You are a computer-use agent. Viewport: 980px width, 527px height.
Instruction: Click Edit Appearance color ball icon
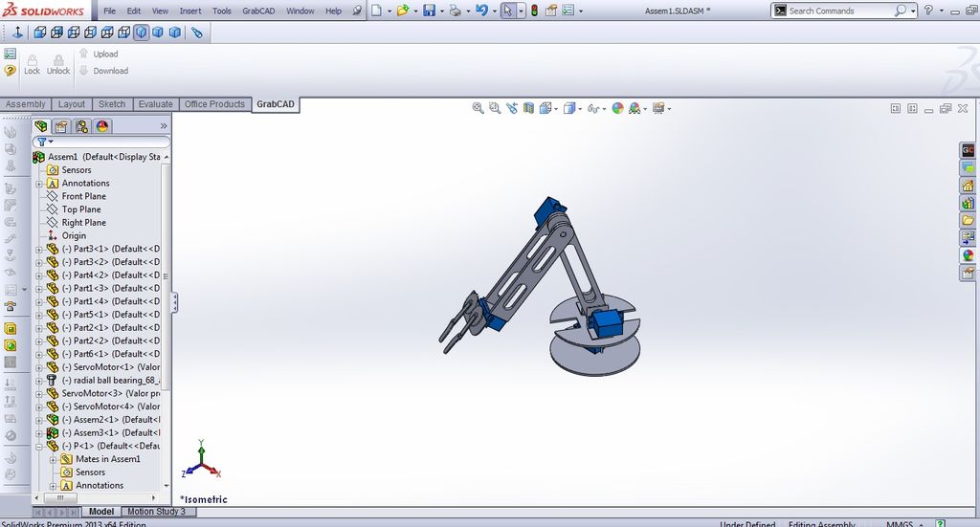pos(617,109)
